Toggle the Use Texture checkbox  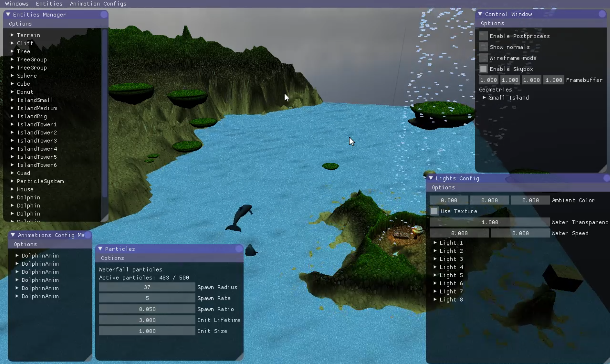434,211
